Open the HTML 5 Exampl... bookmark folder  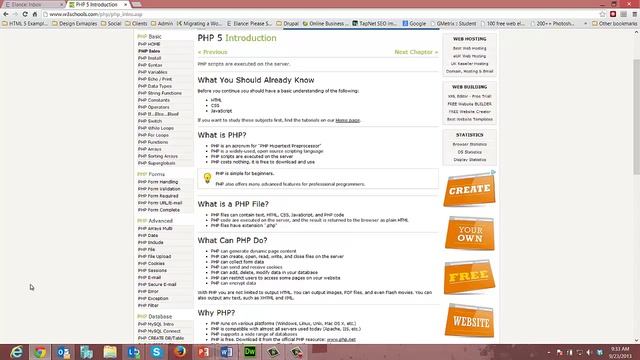point(25,24)
